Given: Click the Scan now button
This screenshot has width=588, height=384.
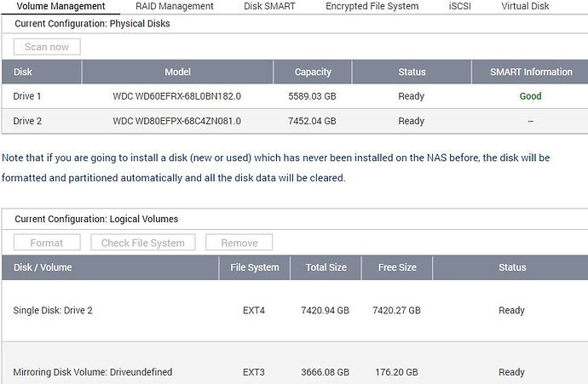Looking at the screenshot, I should click(47, 47).
